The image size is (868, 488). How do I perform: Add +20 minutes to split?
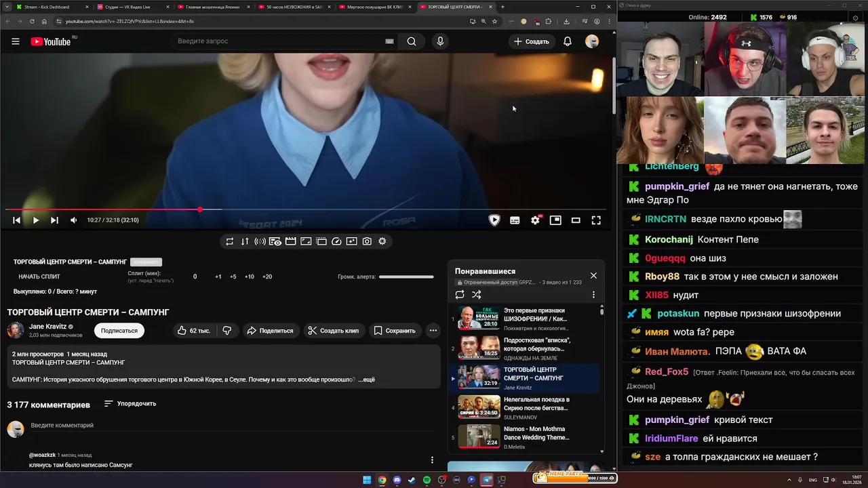click(267, 277)
